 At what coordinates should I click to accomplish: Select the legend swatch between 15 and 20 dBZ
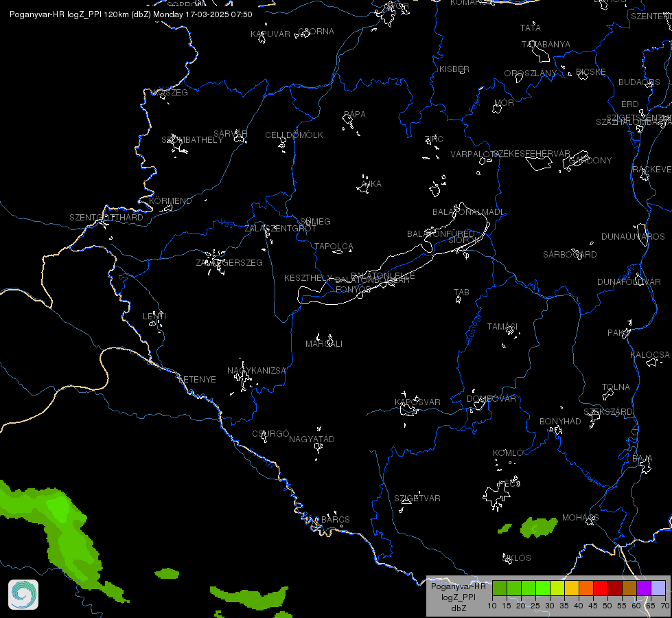[514, 588]
